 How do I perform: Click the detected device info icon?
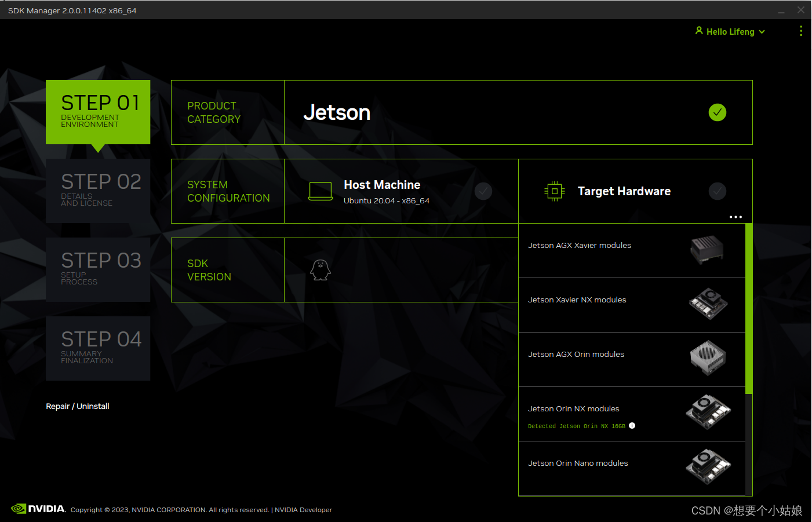632,426
